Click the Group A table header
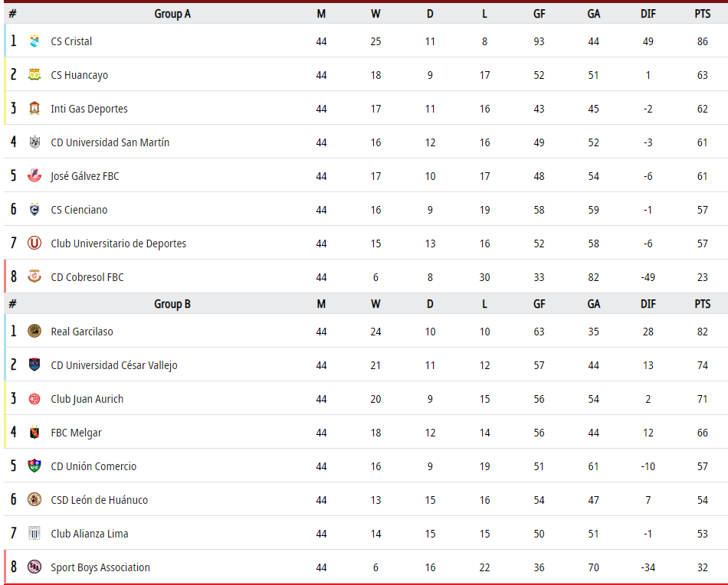The width and height of the screenshot is (728, 585). [x=172, y=14]
